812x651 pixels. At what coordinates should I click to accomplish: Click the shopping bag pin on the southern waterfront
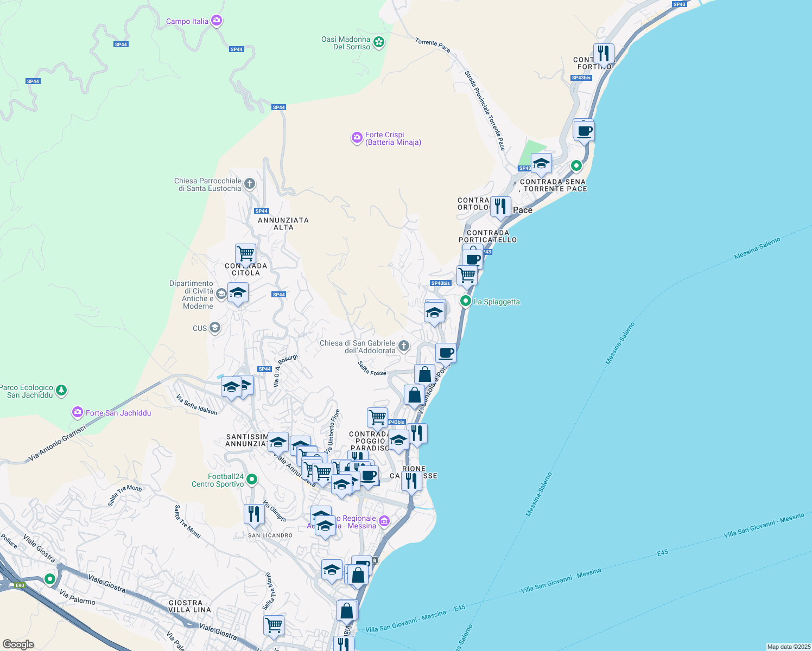pyautogui.click(x=346, y=611)
